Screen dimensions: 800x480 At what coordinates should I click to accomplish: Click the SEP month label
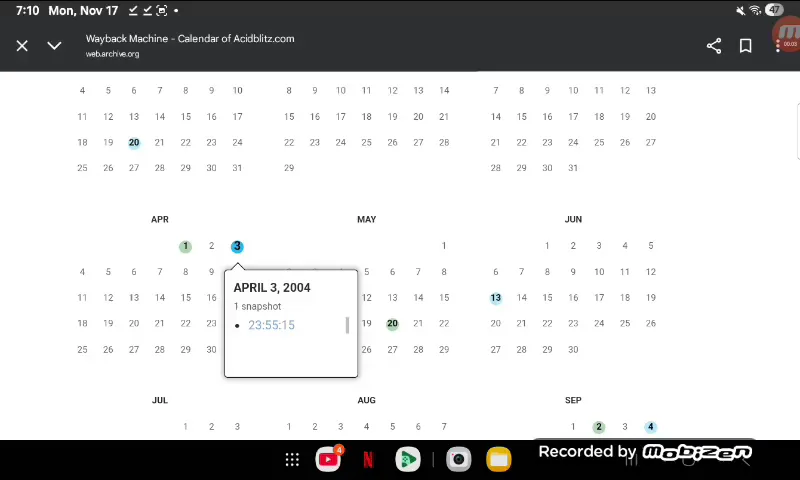coord(573,400)
